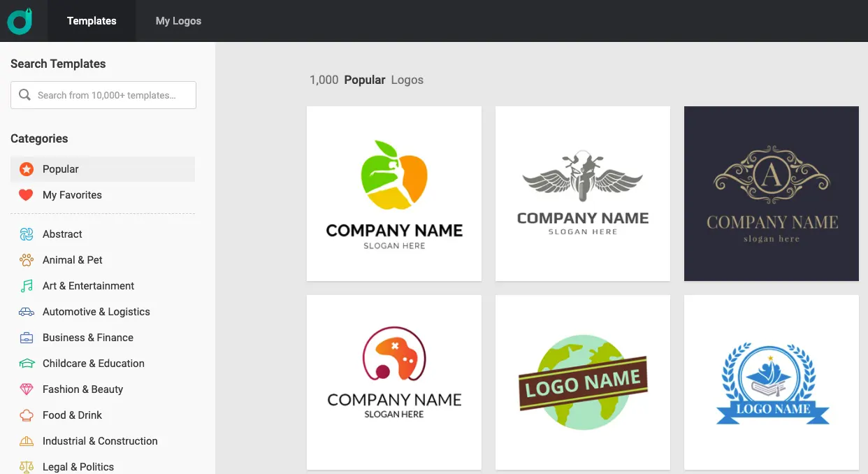Open the globe LOGO NAME template
Image resolution: width=868 pixels, height=474 pixels.
click(x=583, y=382)
